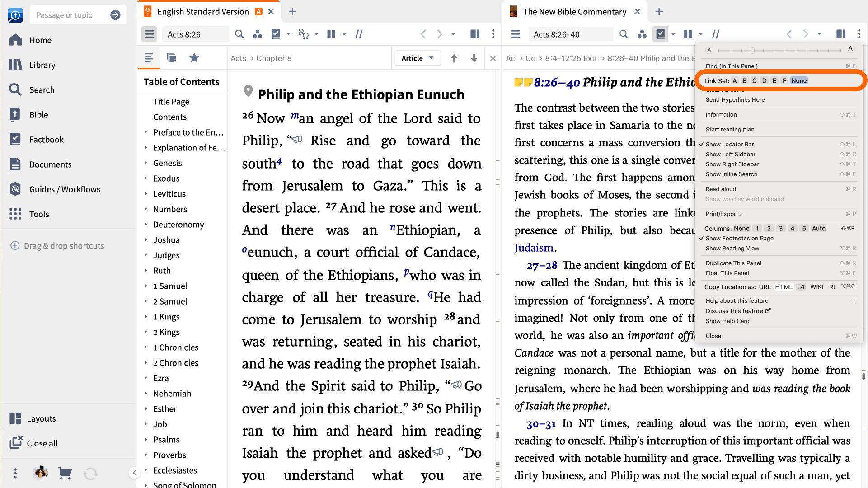Viewport: 868px width, 488px height.
Task: Choose Read aloud from panel menu
Action: [x=721, y=189]
